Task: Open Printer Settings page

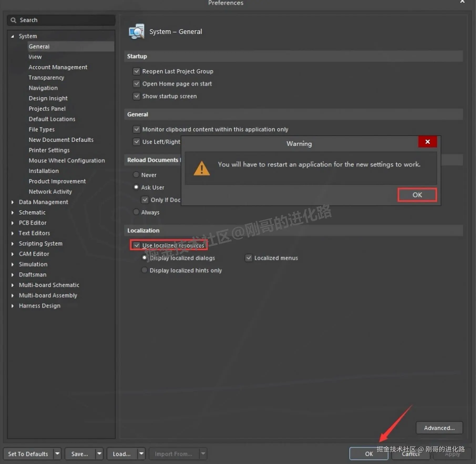Action: coord(49,150)
